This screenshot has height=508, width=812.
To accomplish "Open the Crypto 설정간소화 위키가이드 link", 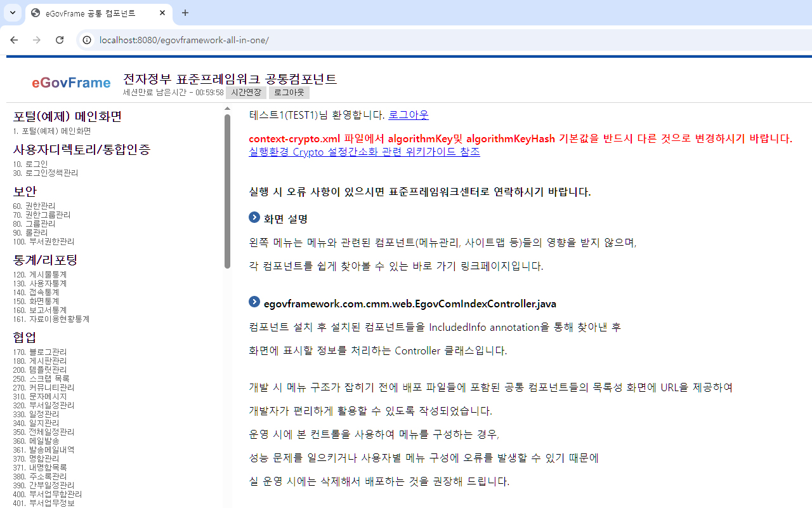I will (364, 152).
